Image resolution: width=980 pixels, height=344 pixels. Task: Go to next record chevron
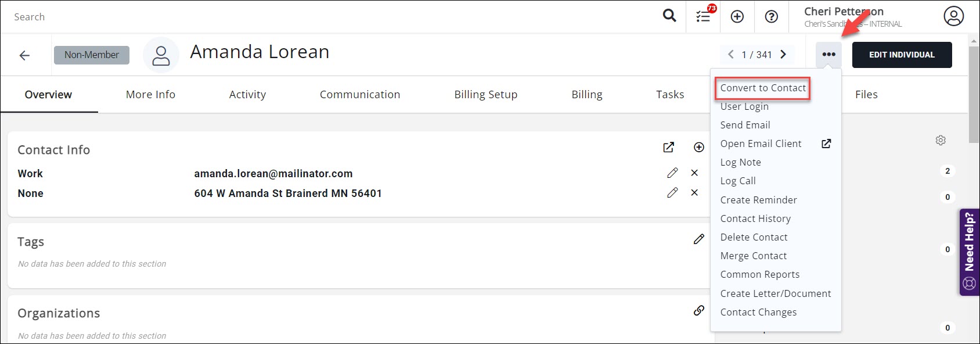pyautogui.click(x=783, y=55)
